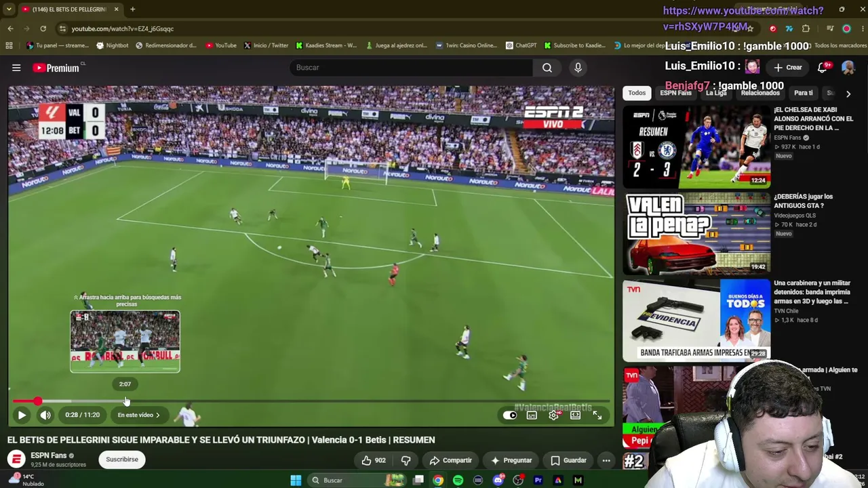Screen dimensions: 868x488
Task: Open Premiere Pro from the taskbar
Action: [538, 481]
